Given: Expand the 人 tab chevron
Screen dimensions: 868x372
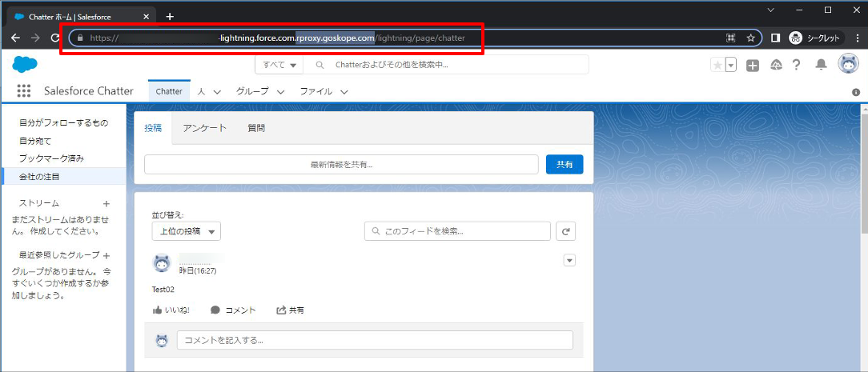Looking at the screenshot, I should point(217,92).
